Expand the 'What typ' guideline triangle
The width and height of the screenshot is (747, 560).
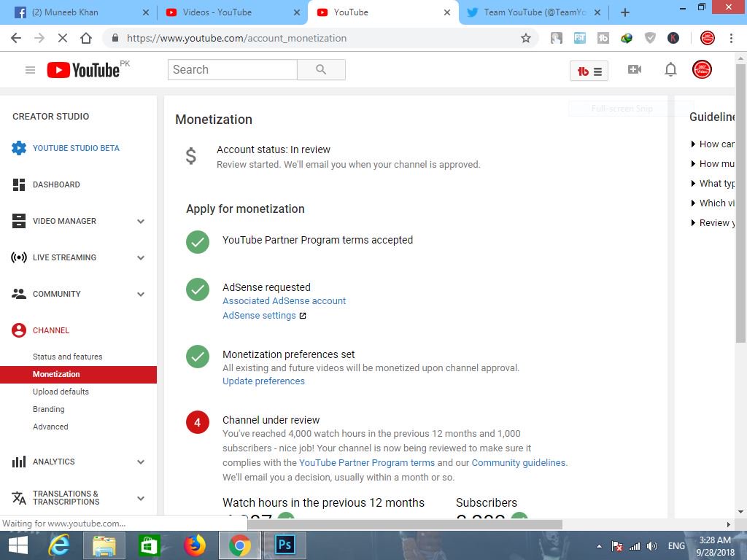point(693,183)
